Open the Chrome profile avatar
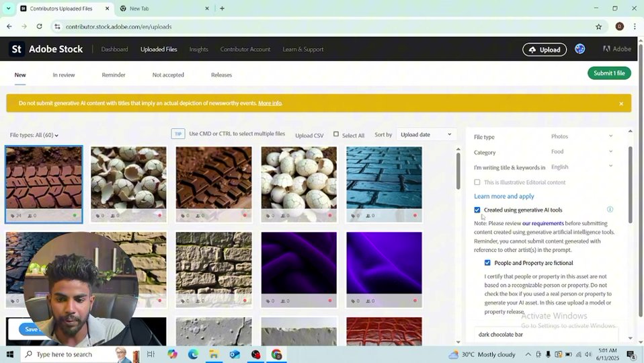 coord(619,27)
